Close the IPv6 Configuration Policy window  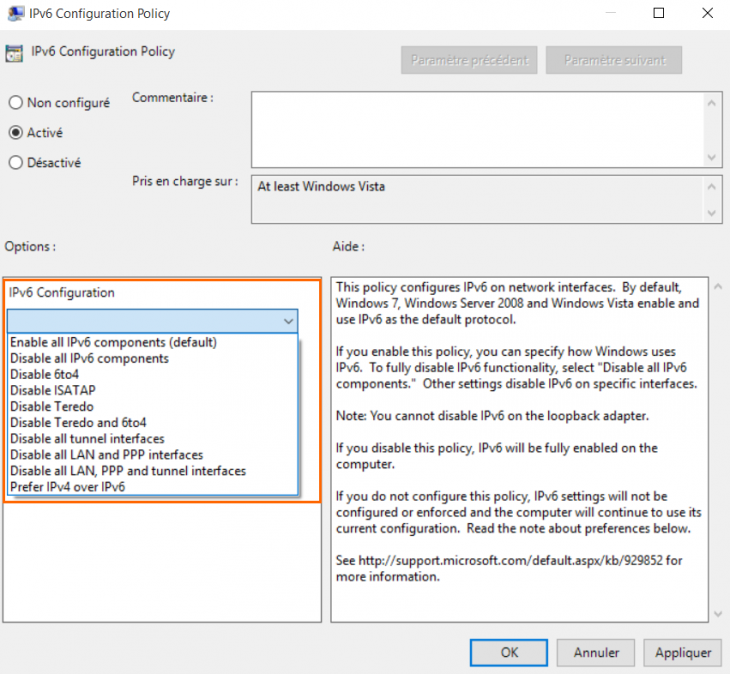point(707,13)
